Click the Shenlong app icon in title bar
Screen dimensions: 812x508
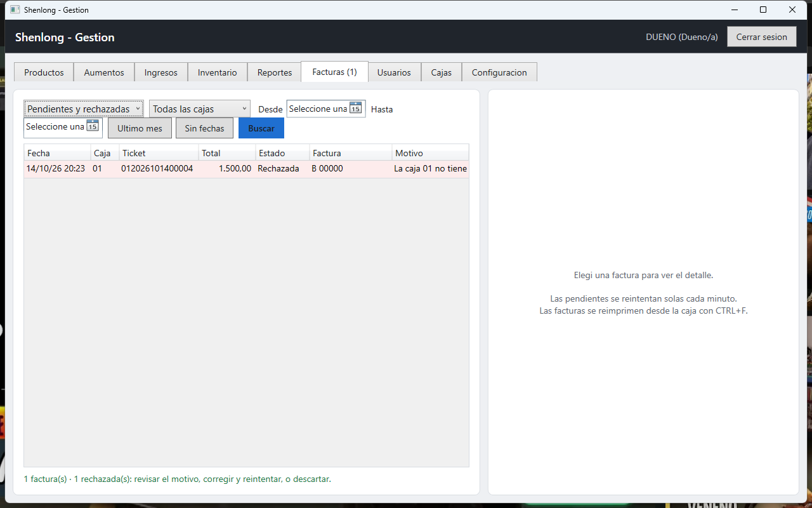pos(15,10)
